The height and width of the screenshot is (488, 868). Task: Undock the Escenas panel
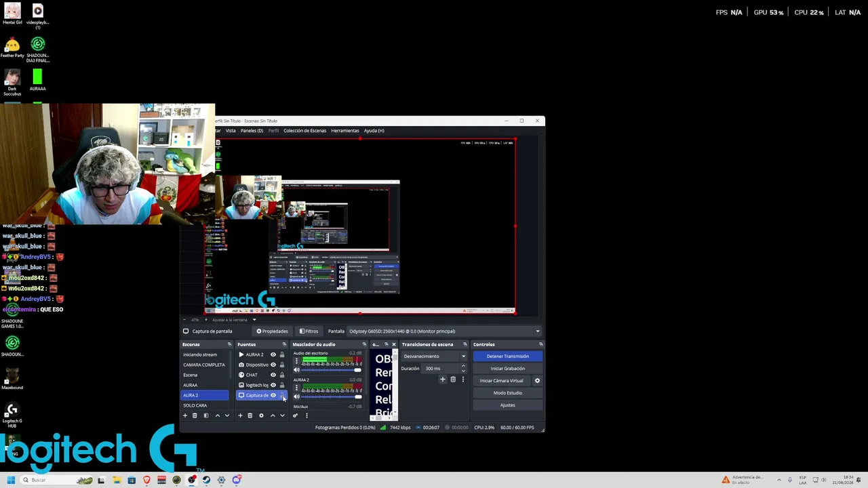(229, 344)
